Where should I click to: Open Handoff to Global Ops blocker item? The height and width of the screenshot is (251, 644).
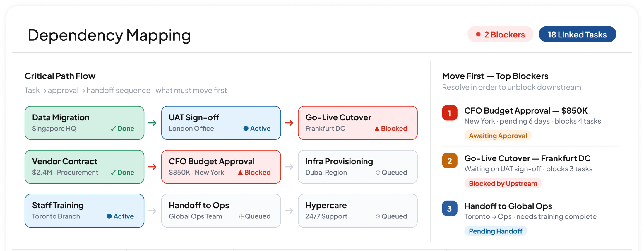tap(531, 218)
